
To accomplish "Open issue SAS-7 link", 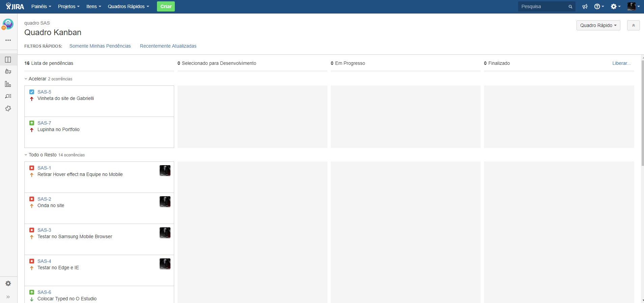I will [x=44, y=123].
